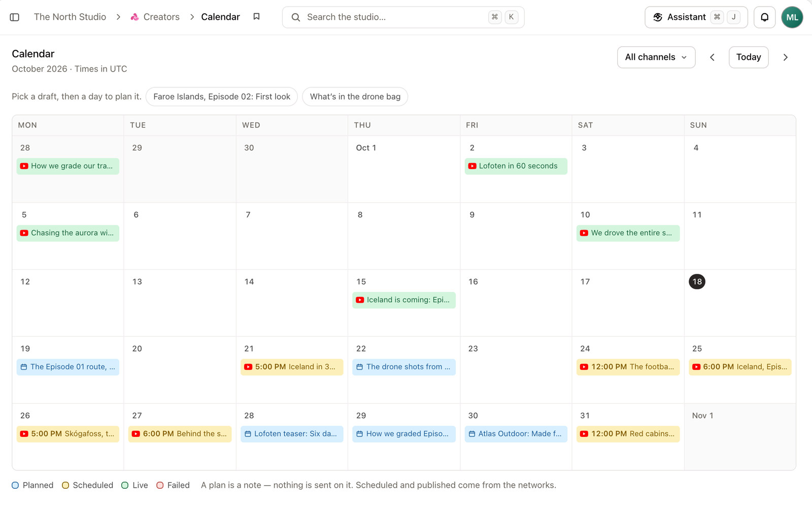
Task: Open 'Chasing the aurora wi...' event
Action: coord(68,233)
